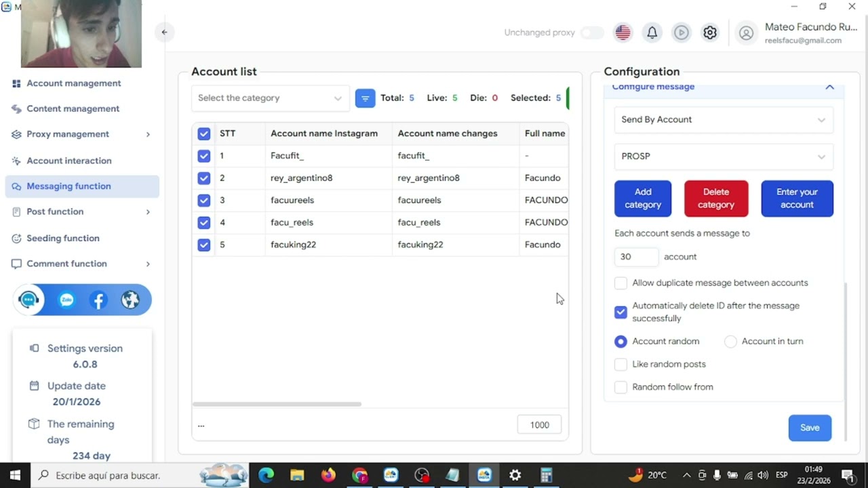Open Microsoft Edge from the taskbar

pos(266,475)
